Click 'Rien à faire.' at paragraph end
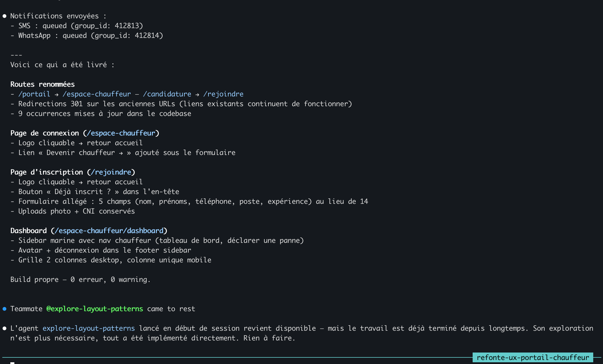Screen dimensions: 603x364 pyautogui.click(x=269, y=338)
